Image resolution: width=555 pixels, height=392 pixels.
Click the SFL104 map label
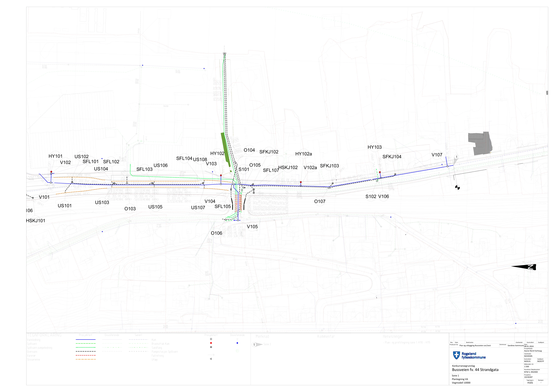184,158
